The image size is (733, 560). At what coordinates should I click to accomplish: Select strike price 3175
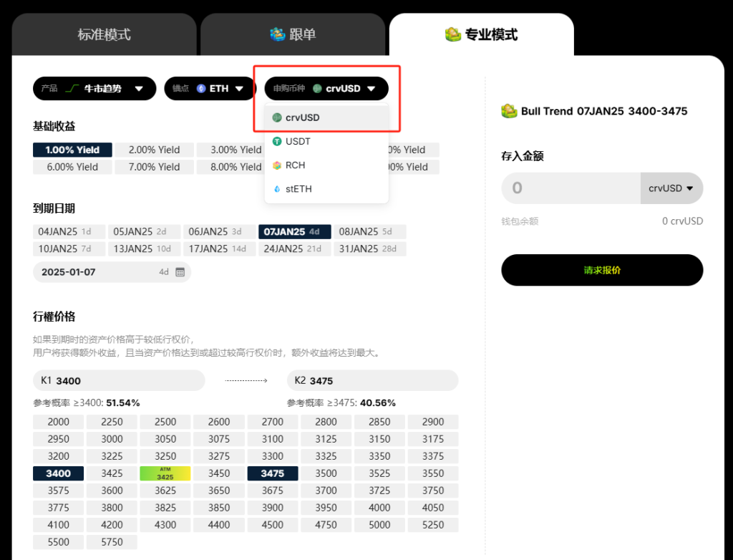(x=433, y=439)
